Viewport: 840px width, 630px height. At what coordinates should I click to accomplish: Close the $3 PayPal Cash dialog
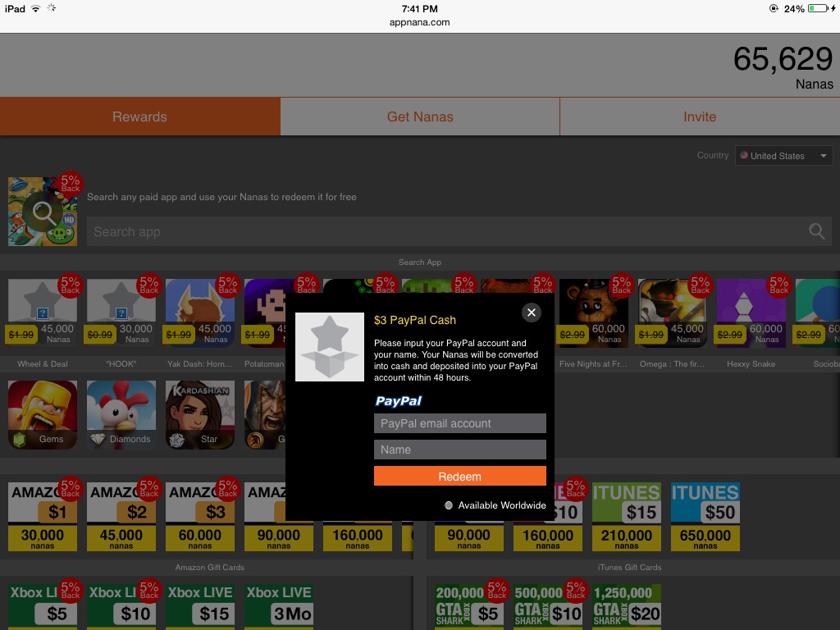coord(532,313)
